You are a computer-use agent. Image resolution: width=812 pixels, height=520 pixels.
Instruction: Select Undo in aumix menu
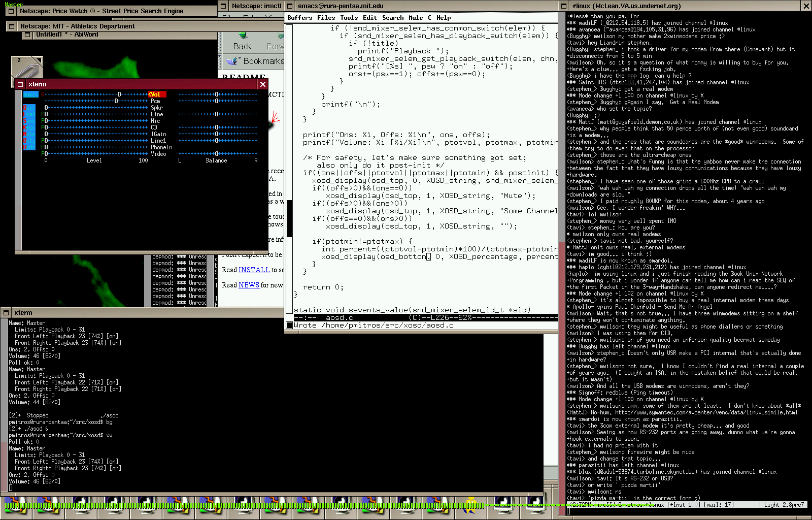coord(29,147)
